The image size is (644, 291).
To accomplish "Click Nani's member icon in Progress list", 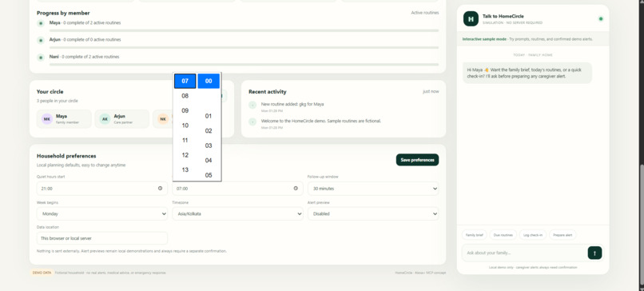I will click(x=41, y=57).
